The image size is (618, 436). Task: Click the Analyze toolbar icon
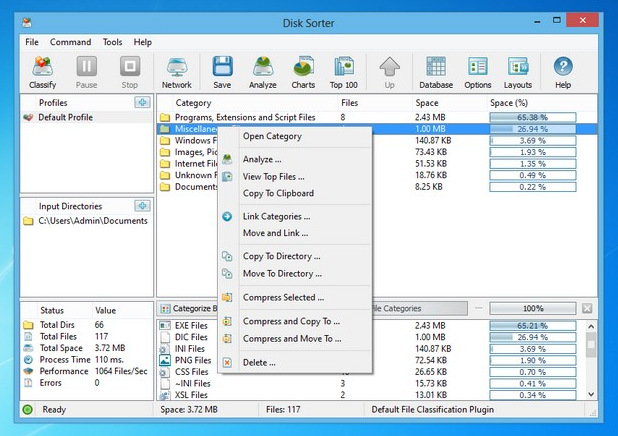(262, 66)
